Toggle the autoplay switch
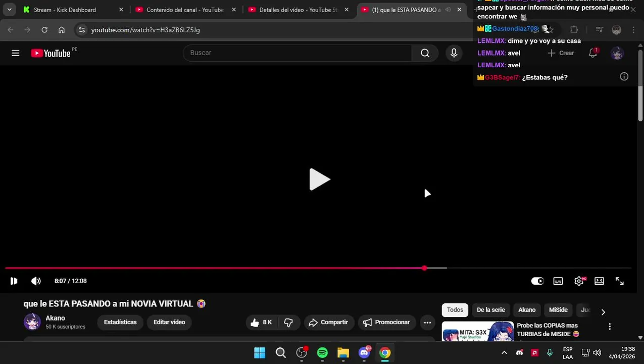This screenshot has width=644, height=364. [x=537, y=281]
